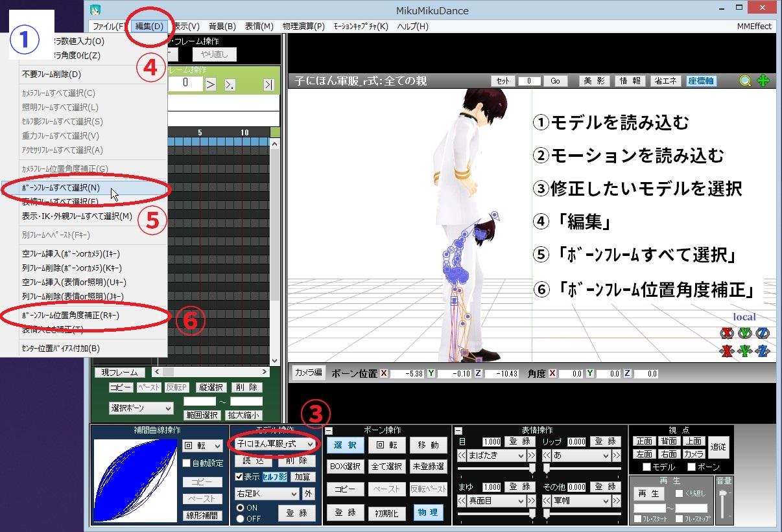
Task: Click previous other morph << button beside 軍帽
Action: 547,501
